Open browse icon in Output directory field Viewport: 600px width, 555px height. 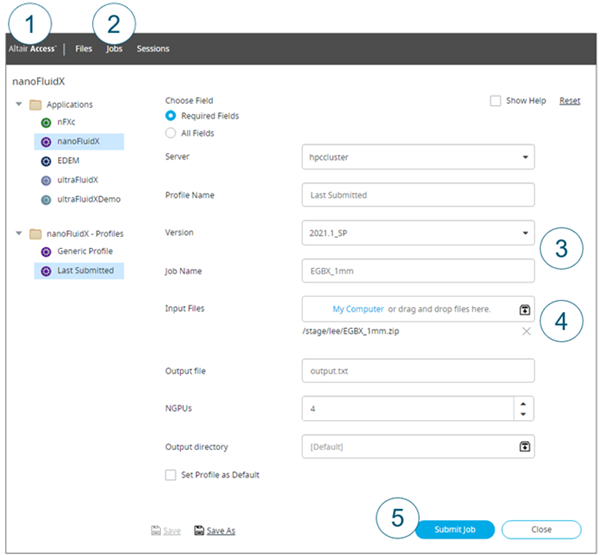coord(525,446)
